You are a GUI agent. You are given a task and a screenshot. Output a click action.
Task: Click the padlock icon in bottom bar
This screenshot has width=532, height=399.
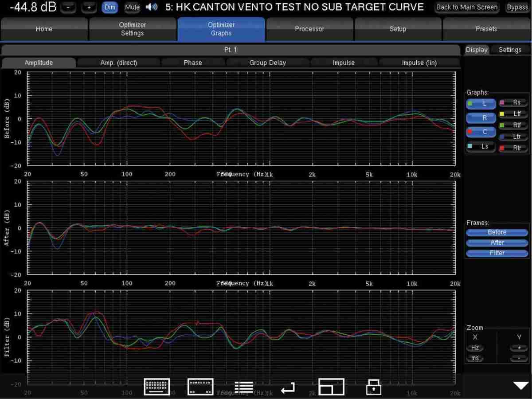(374, 387)
